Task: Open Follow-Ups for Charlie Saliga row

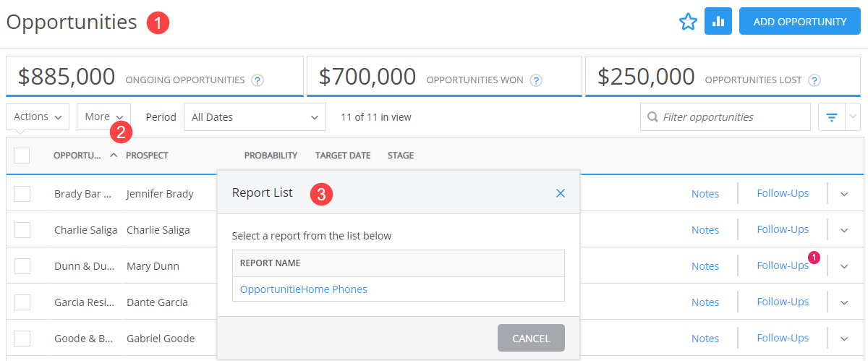Action: [783, 229]
